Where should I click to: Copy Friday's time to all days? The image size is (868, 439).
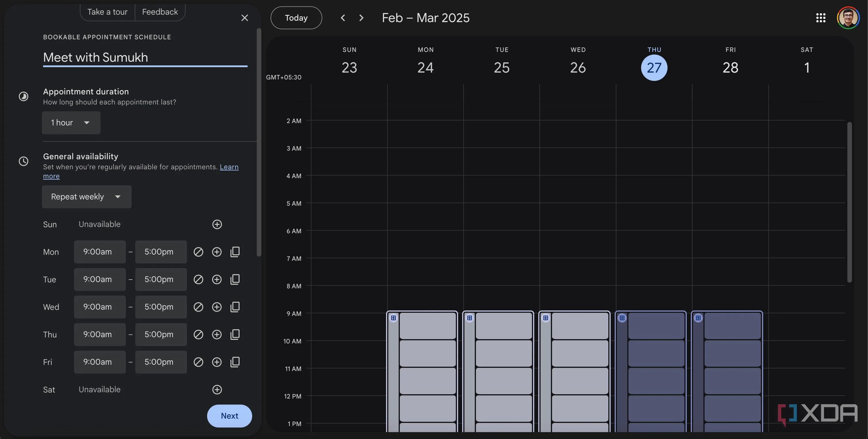235,362
